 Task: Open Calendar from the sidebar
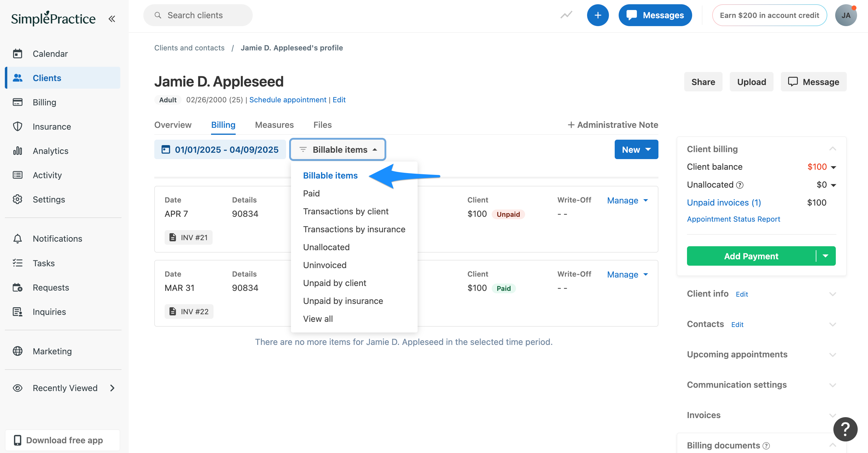[50, 53]
